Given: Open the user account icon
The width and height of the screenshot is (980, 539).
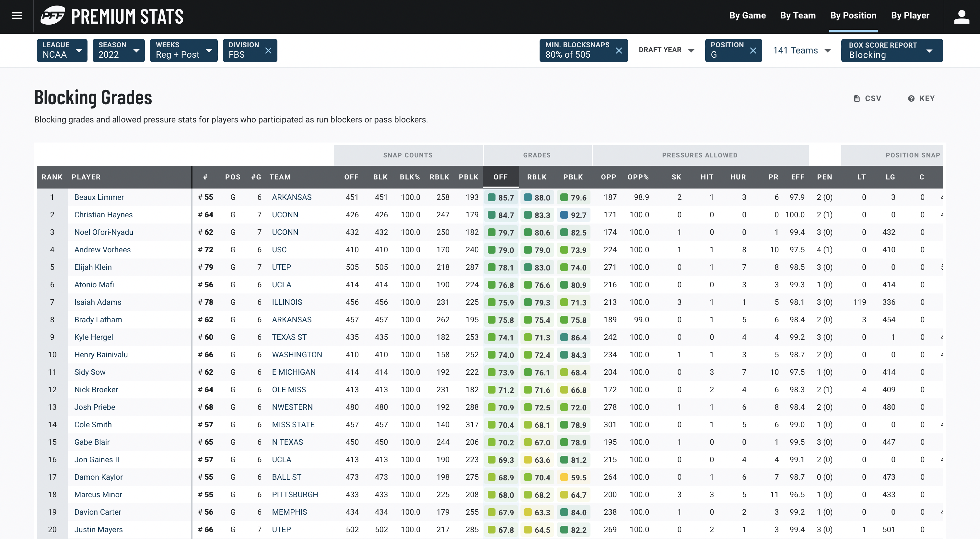Looking at the screenshot, I should pyautogui.click(x=961, y=16).
